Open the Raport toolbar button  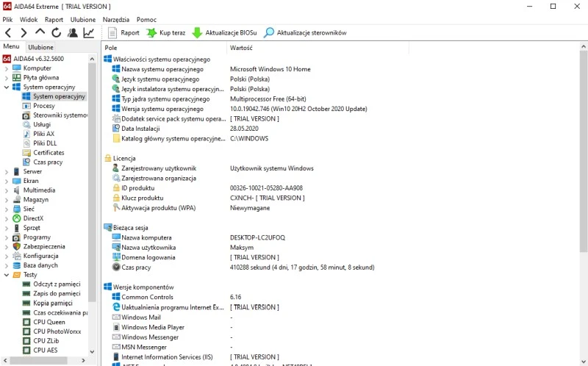click(123, 32)
